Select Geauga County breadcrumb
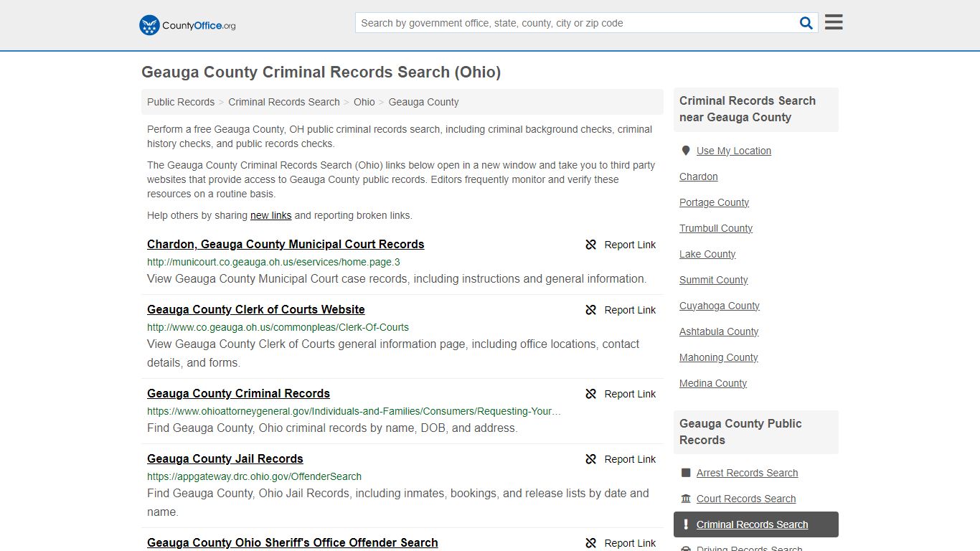Image resolution: width=980 pixels, height=551 pixels. pos(423,102)
